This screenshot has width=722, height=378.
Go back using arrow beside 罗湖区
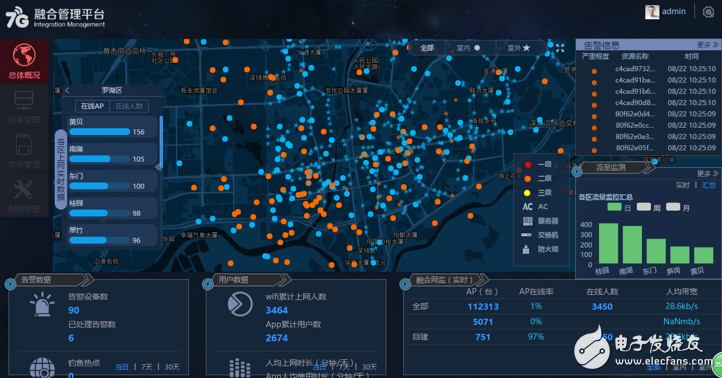click(67, 90)
